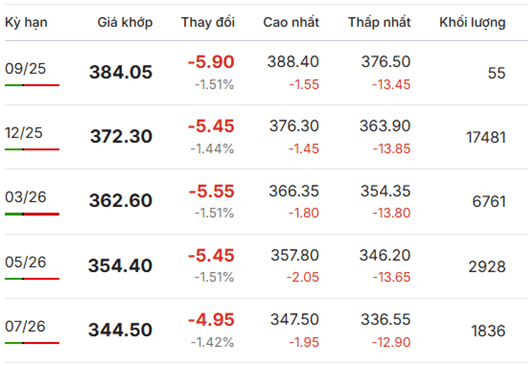Screen dimensions: 528x366
Task: Select the Cao nhất column header
Action: pos(291,22)
